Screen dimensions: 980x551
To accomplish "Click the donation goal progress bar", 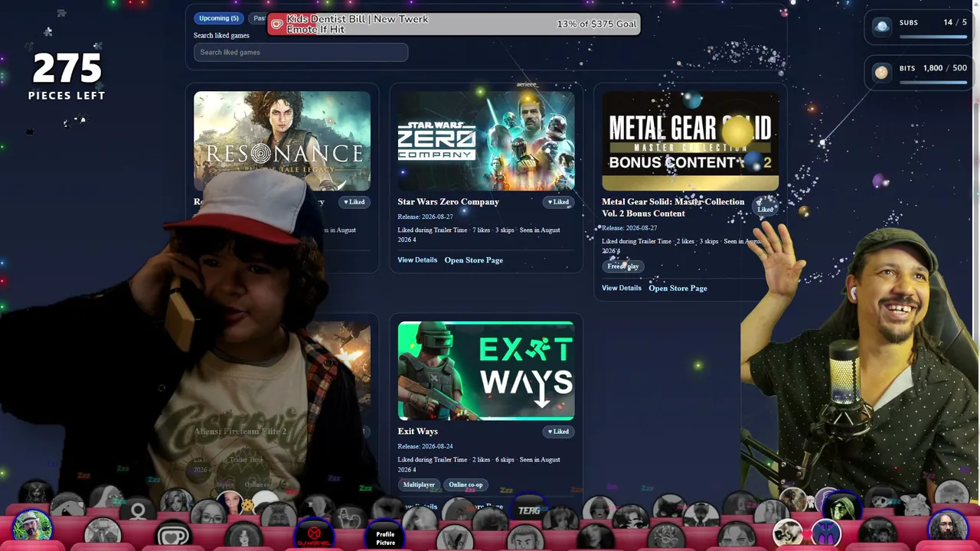I will (454, 24).
